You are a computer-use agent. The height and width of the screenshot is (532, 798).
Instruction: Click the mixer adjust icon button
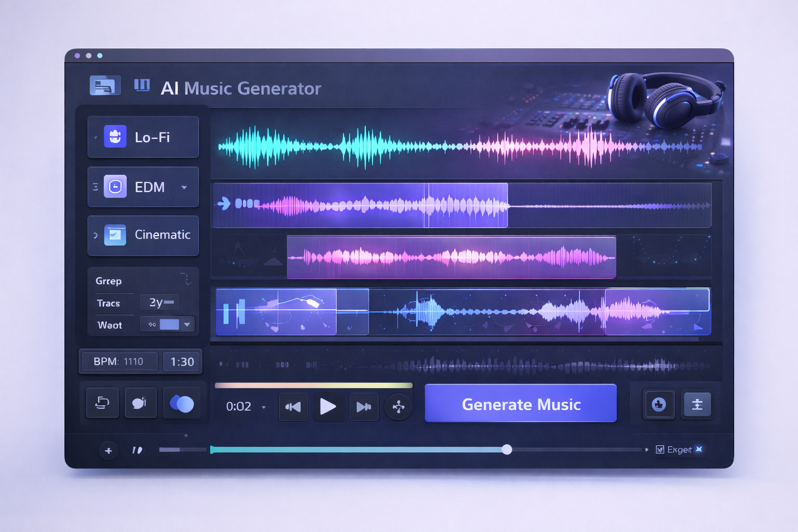(x=697, y=404)
